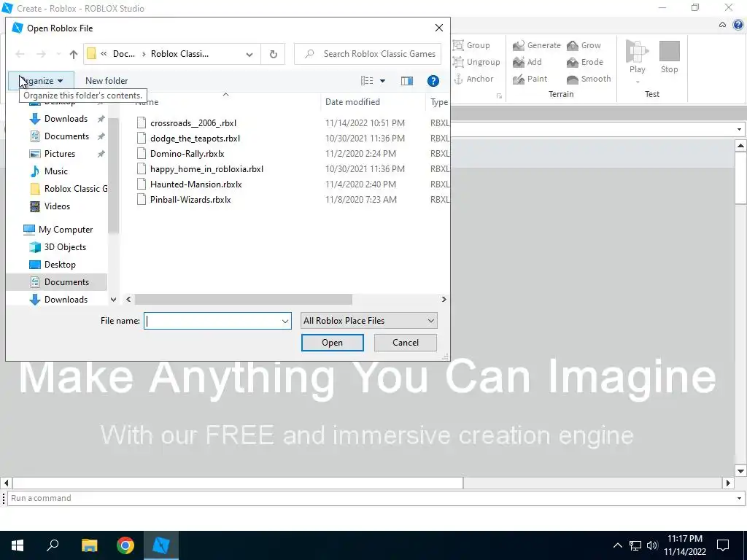
Task: Open the notification center icon
Action: coord(723,545)
